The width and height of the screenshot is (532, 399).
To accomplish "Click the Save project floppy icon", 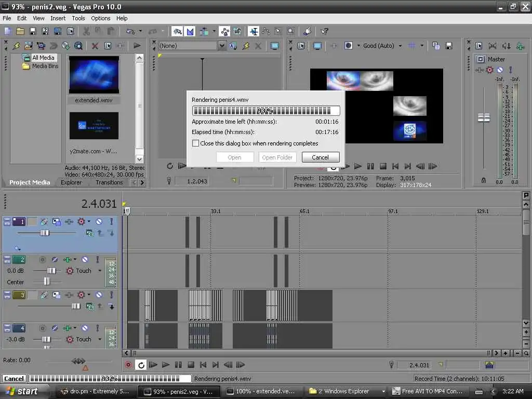I will pyautogui.click(x=33, y=32).
